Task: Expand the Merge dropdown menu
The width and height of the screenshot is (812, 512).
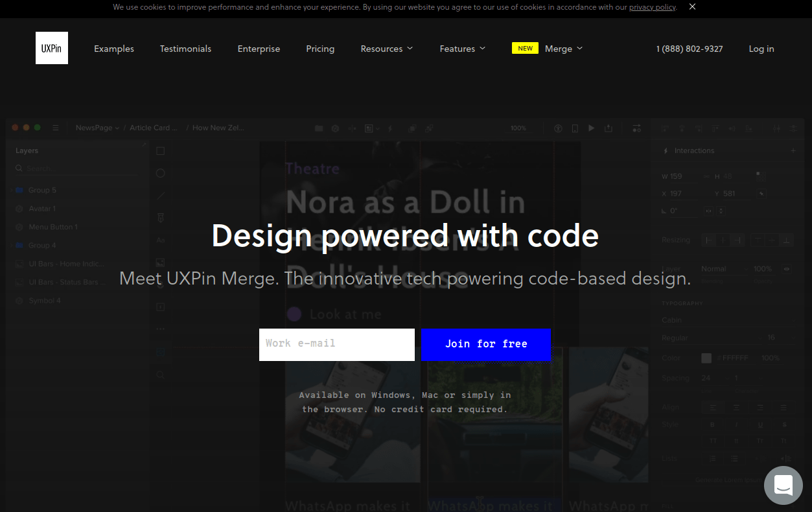Action: (x=564, y=49)
